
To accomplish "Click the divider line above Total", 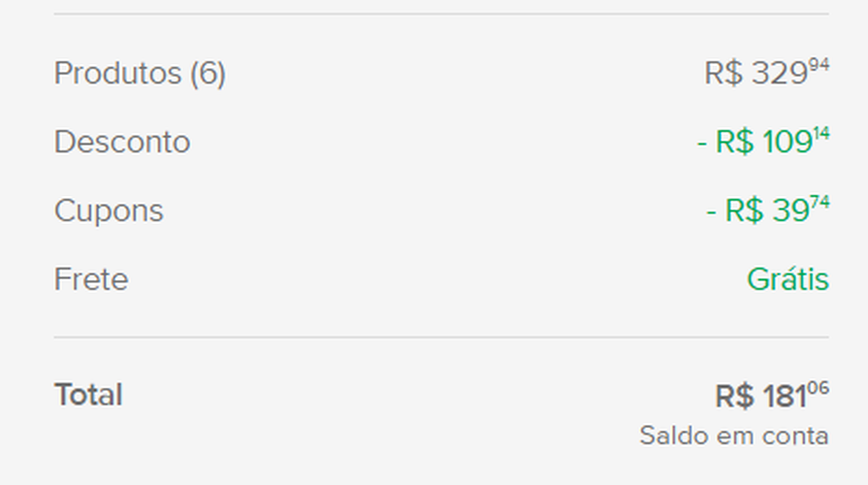I will (x=441, y=337).
